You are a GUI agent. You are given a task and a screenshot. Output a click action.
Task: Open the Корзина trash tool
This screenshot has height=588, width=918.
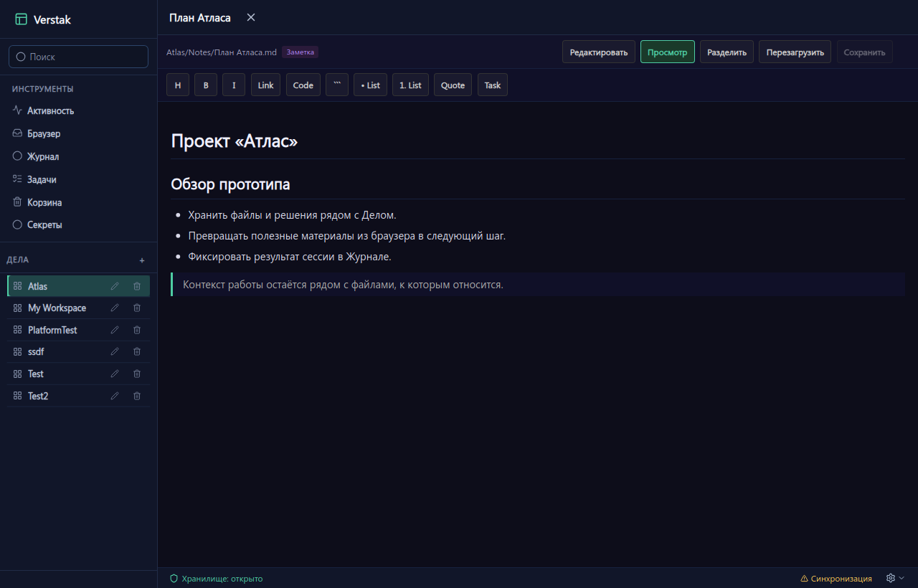(x=78, y=202)
